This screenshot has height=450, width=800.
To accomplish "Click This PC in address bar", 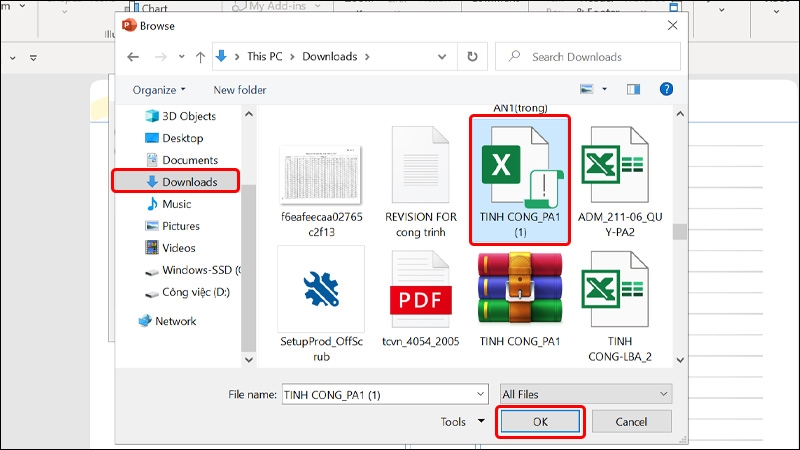I will (264, 57).
